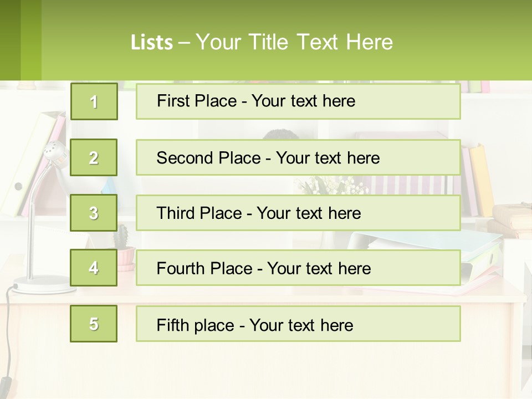Select the Third Place text bar
The height and width of the screenshot is (399, 532).
coord(298,213)
